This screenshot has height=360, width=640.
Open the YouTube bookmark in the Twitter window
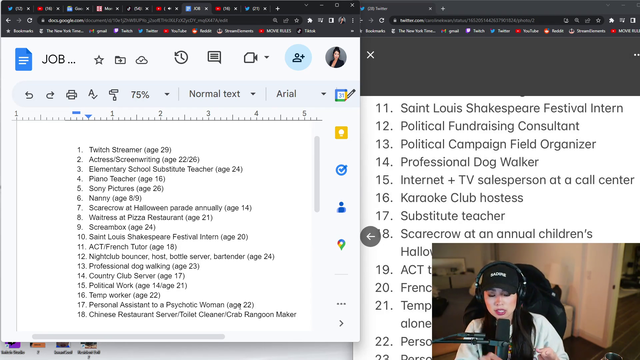point(527,31)
